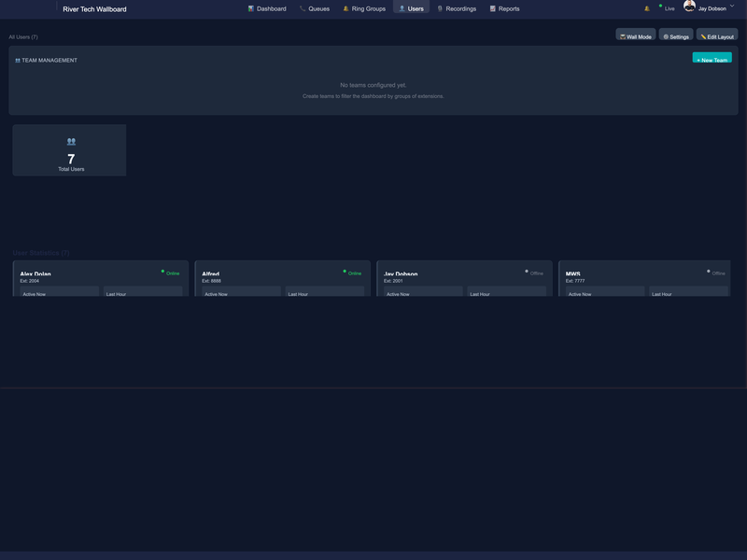The width and height of the screenshot is (747, 560).
Task: Click the River Tech Wallboard title
Action: click(x=94, y=8)
